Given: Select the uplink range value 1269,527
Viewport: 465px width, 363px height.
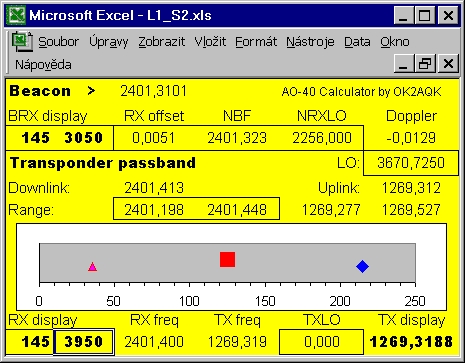Looking at the screenshot, I should click(411, 210).
